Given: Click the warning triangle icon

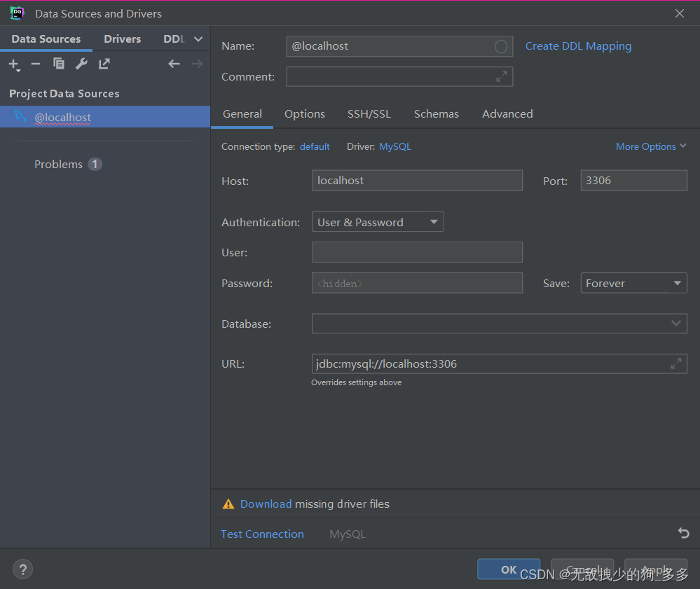Looking at the screenshot, I should tap(228, 504).
